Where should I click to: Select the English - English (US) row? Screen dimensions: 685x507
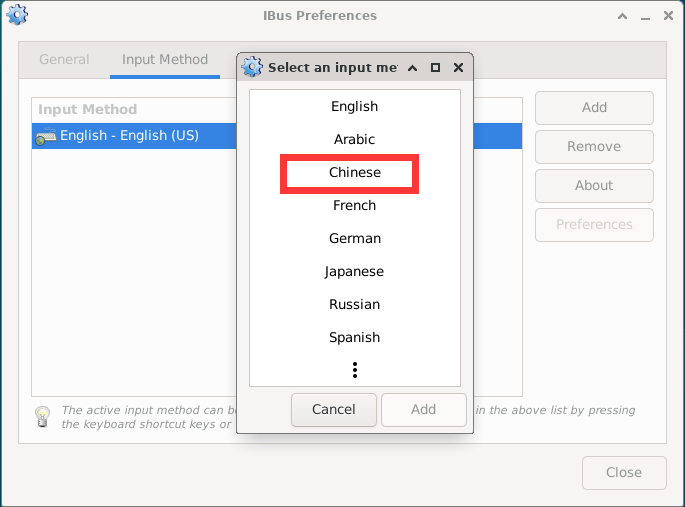[x=130, y=136]
